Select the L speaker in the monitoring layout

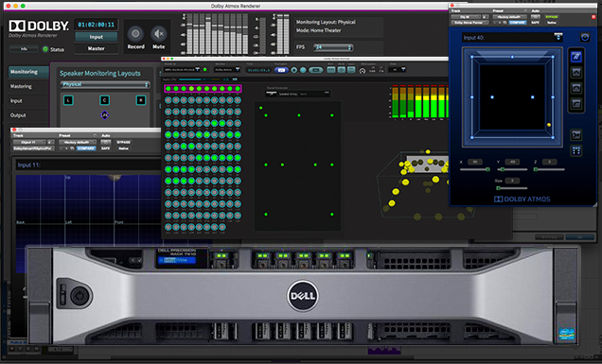pyautogui.click(x=68, y=100)
